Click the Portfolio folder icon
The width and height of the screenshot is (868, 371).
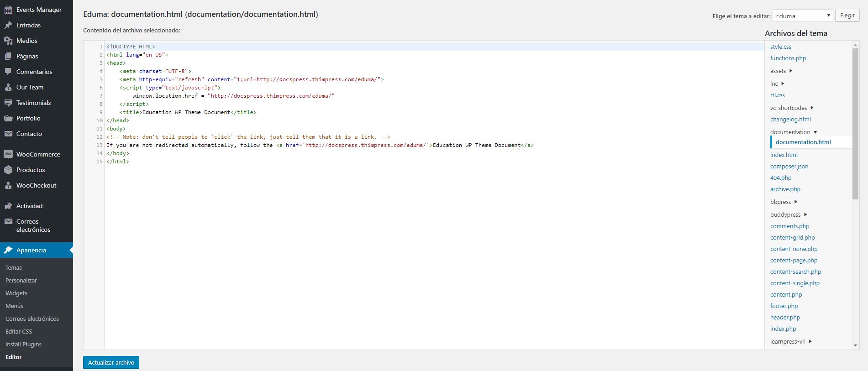[x=8, y=118]
